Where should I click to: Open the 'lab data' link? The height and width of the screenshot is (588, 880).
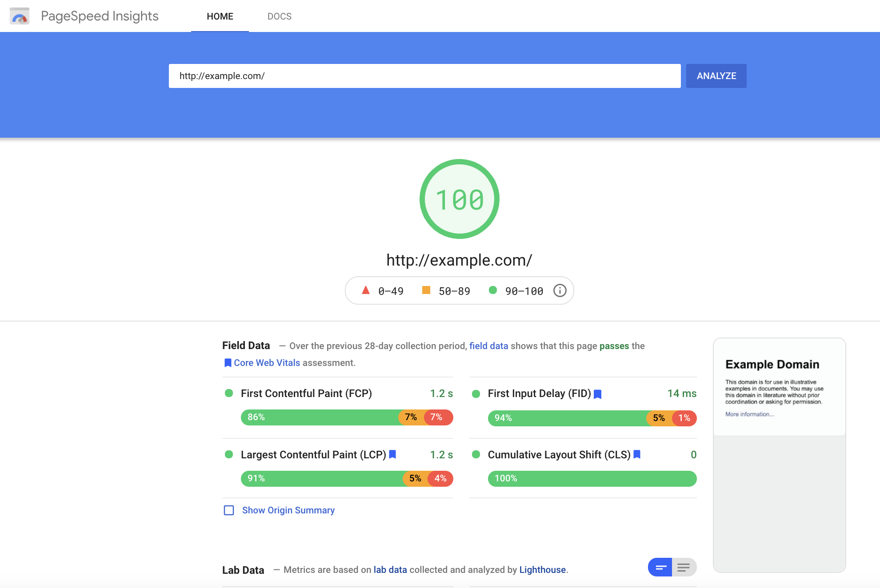(390, 570)
